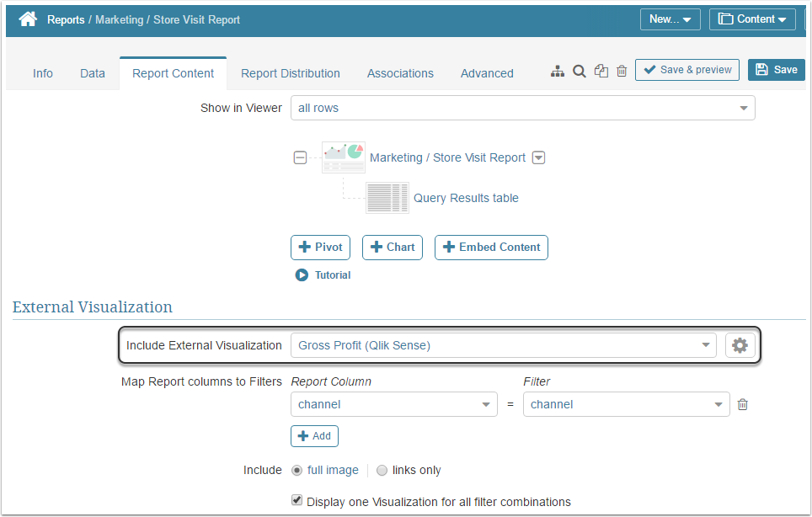The image size is (812, 517).
Task: Click the Embed Content button
Action: tap(491, 248)
